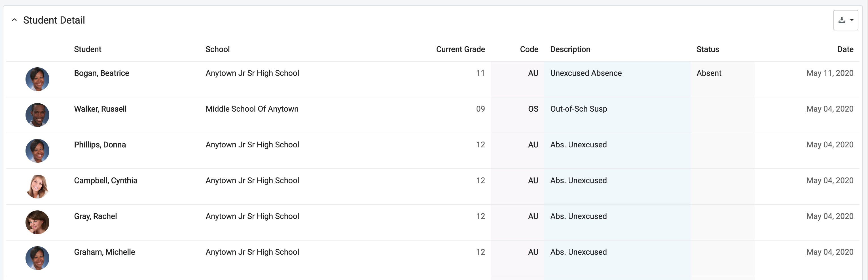Click Beatrice Bogan's profile photo

[37, 79]
